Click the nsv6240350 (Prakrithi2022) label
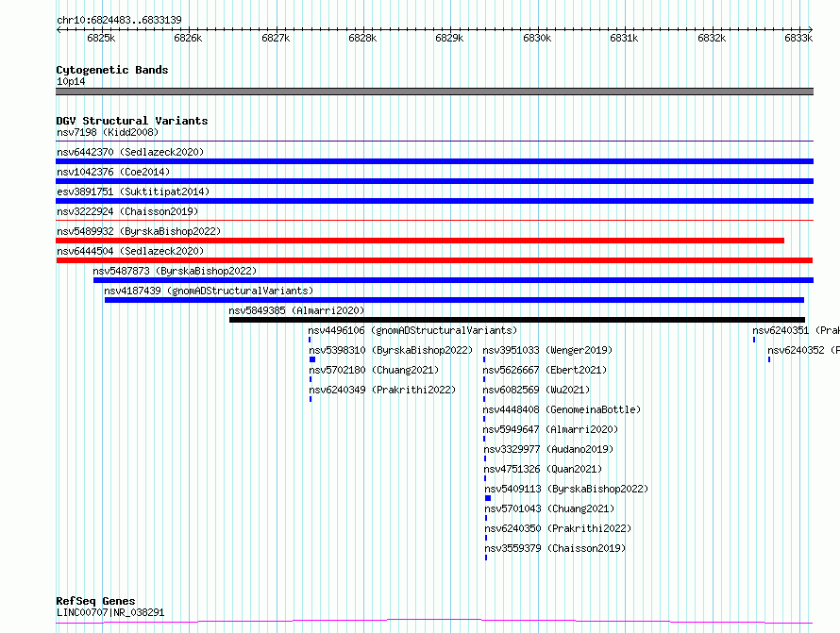 click(558, 528)
